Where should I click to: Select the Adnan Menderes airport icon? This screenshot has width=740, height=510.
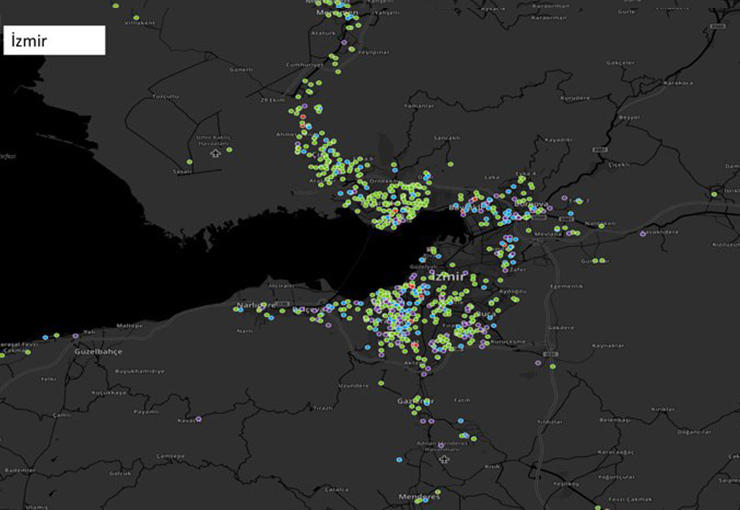pyautogui.click(x=444, y=461)
